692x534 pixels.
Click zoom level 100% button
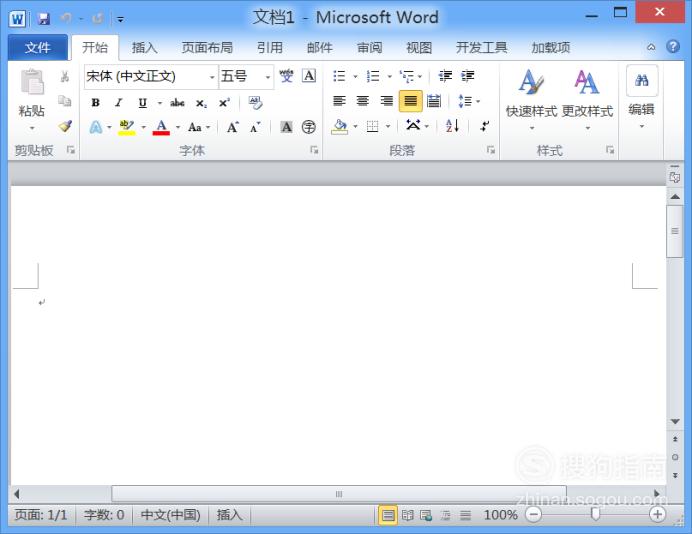[500, 515]
